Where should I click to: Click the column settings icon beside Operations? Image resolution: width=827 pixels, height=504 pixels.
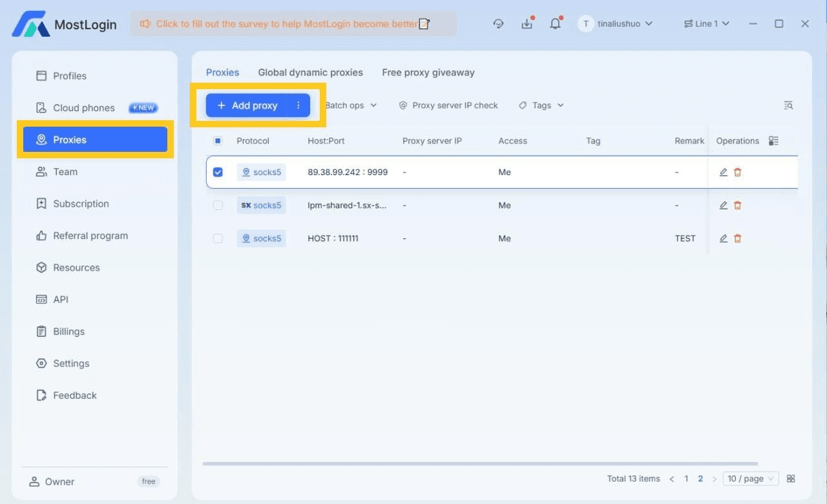(x=773, y=141)
